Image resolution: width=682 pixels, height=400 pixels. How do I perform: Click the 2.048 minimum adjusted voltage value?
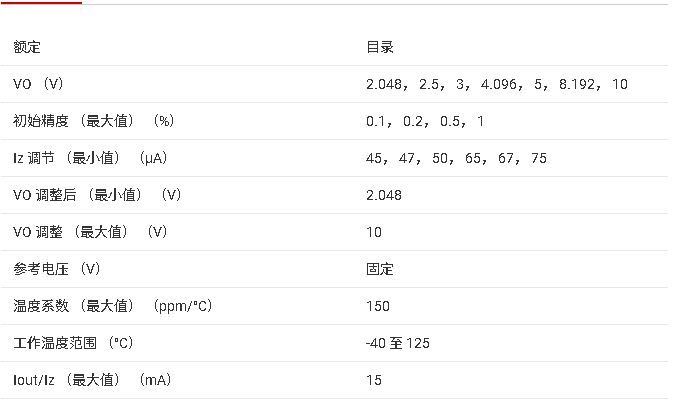[x=384, y=195]
